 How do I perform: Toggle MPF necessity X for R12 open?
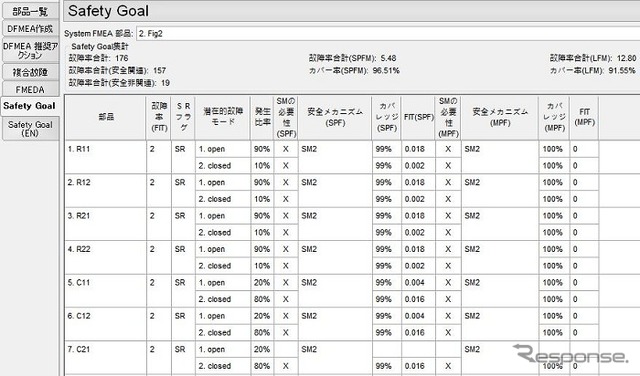pos(448,182)
